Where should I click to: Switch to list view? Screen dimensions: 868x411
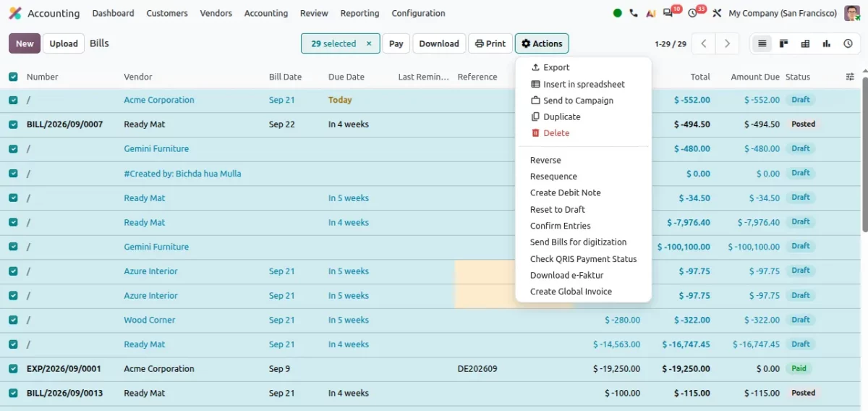point(762,43)
